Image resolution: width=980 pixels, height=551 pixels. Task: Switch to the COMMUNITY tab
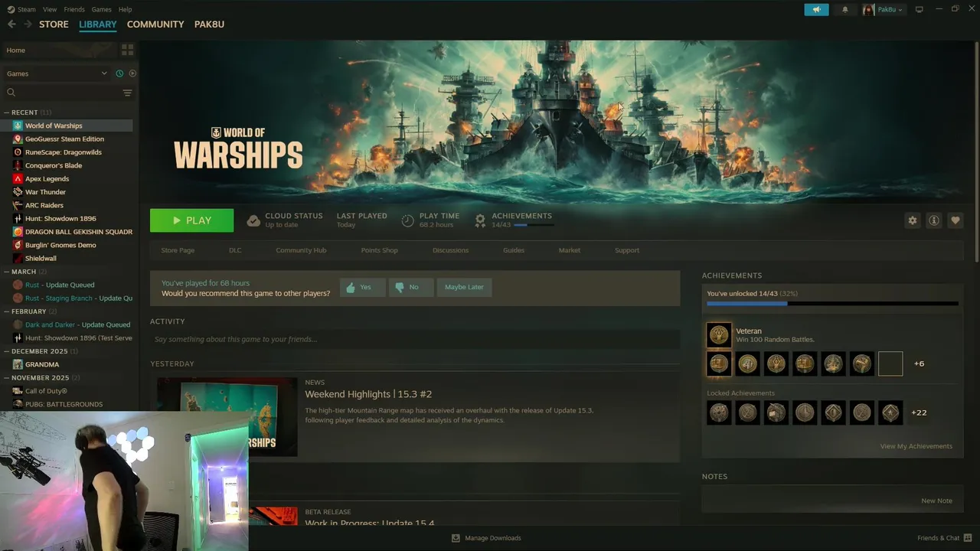(x=155, y=24)
